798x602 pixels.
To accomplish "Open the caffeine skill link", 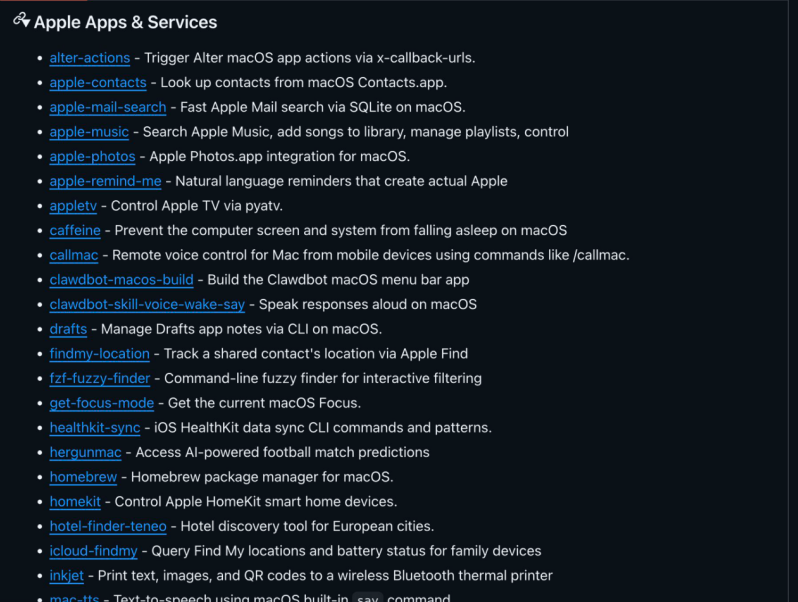I will pyautogui.click(x=75, y=230).
